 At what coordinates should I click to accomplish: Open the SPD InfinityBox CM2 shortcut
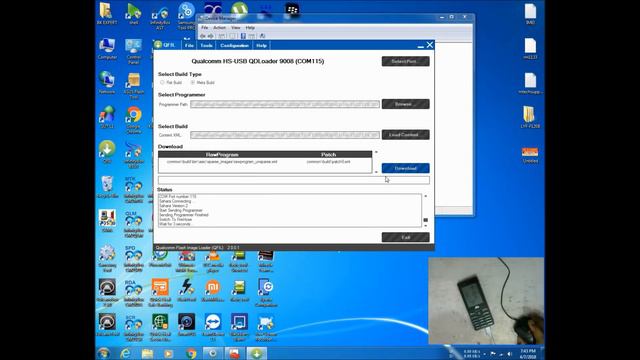[x=133, y=259]
